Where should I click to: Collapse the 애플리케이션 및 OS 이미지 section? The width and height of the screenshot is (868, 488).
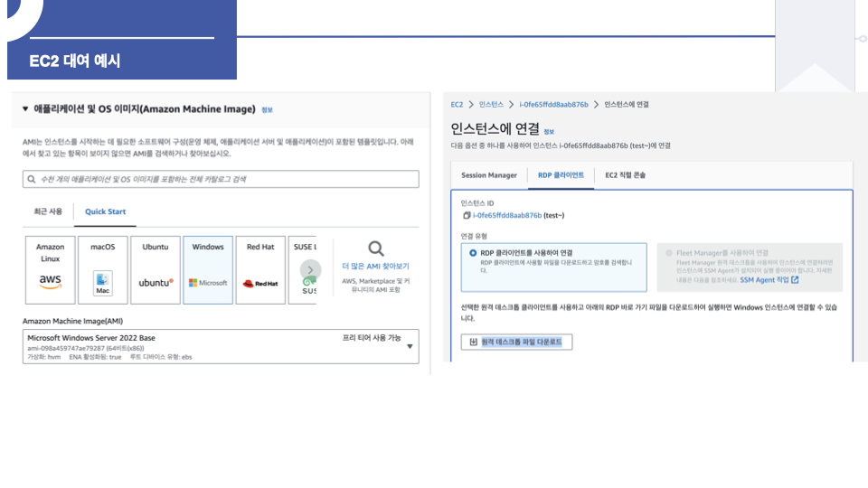(25, 109)
